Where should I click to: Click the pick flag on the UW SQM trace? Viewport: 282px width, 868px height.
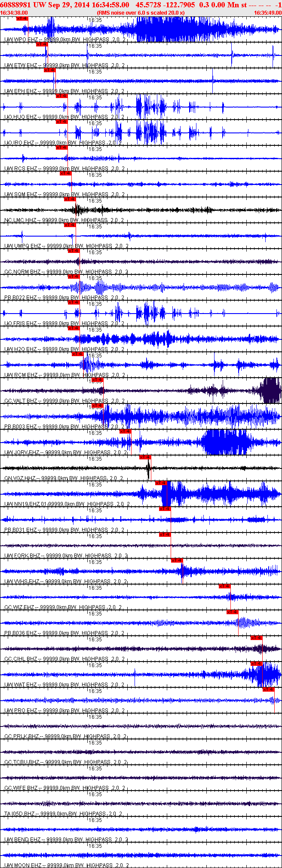coord(66,173)
